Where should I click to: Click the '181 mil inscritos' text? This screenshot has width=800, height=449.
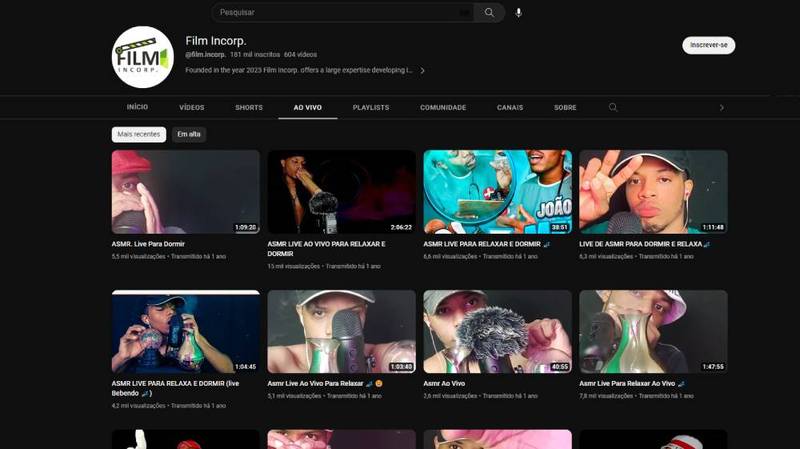[x=255, y=54]
